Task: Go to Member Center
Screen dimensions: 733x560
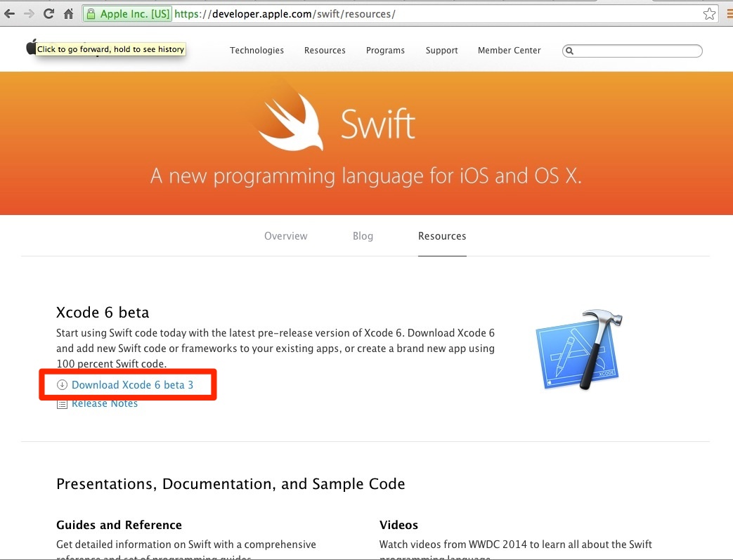Action: 509,50
